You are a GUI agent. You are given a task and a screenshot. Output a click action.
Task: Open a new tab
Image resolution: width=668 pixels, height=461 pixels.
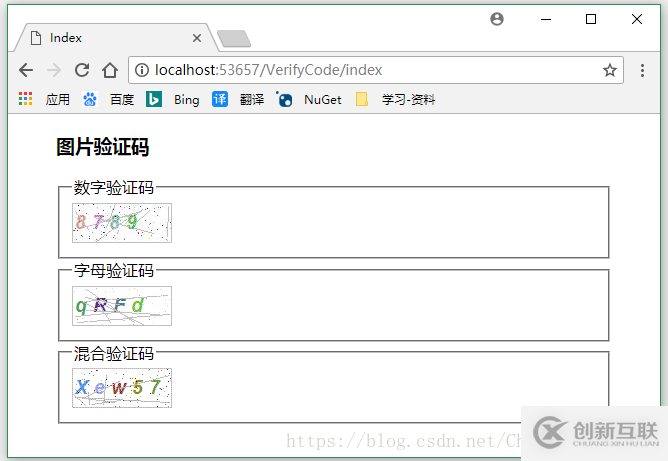point(234,39)
